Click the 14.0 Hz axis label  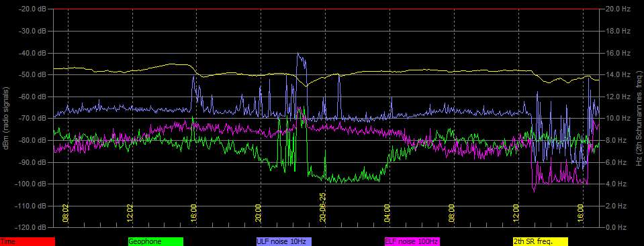click(618, 74)
